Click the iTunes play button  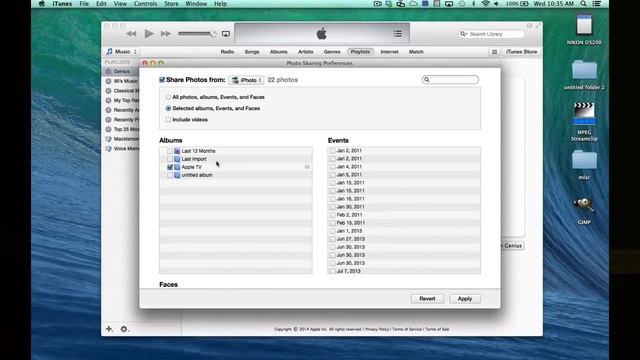point(149,33)
